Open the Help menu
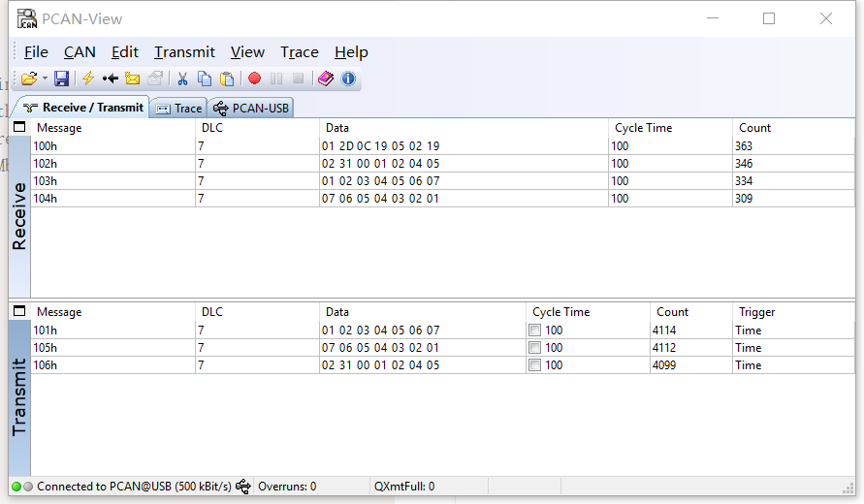The image size is (864, 504). tap(351, 52)
